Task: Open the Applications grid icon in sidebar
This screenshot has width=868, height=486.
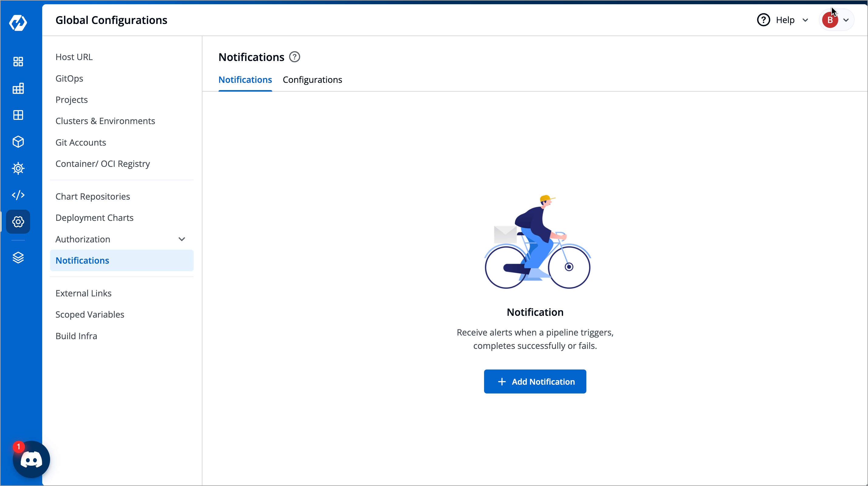Action: (18, 61)
